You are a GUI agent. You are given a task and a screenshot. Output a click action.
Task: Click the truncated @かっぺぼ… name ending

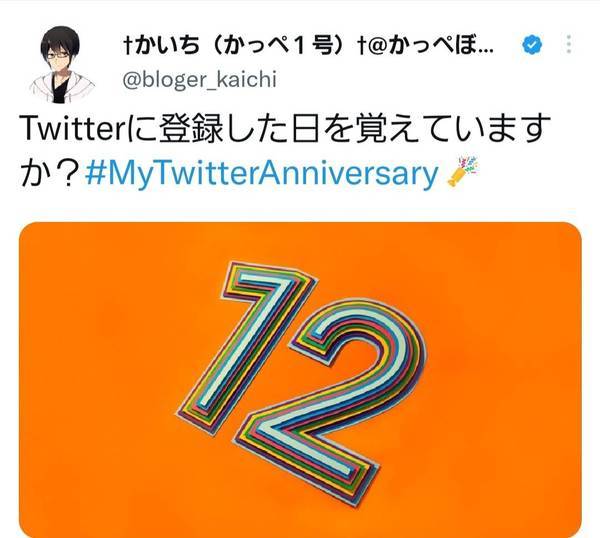click(x=426, y=45)
